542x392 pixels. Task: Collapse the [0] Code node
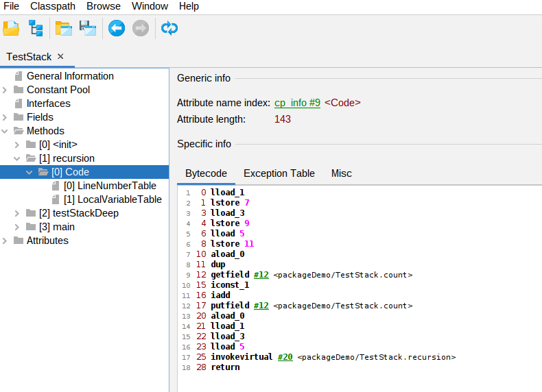[x=30, y=172]
